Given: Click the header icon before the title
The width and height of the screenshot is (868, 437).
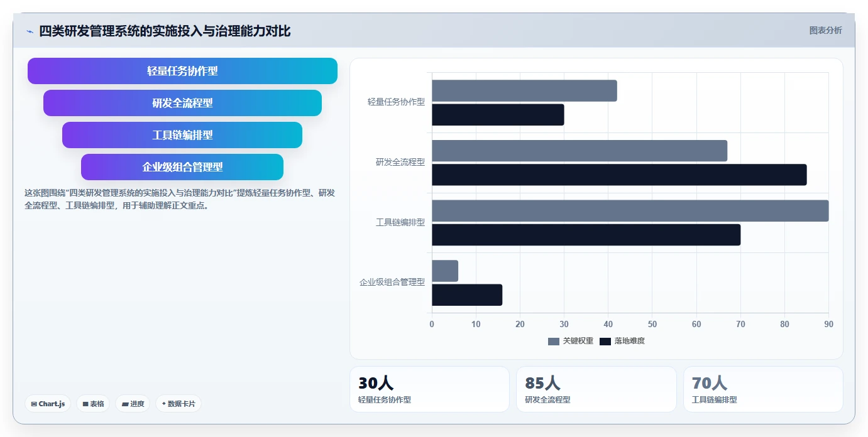Looking at the screenshot, I should point(30,31).
